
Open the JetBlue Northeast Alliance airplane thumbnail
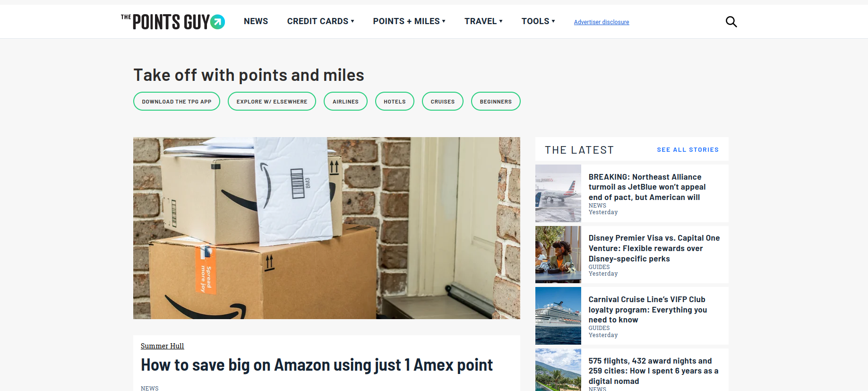point(558,193)
